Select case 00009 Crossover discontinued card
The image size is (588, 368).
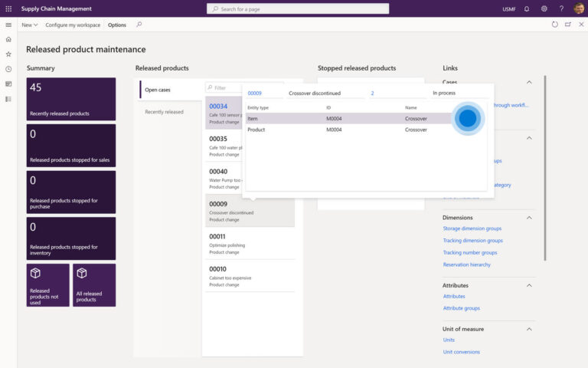pos(250,211)
